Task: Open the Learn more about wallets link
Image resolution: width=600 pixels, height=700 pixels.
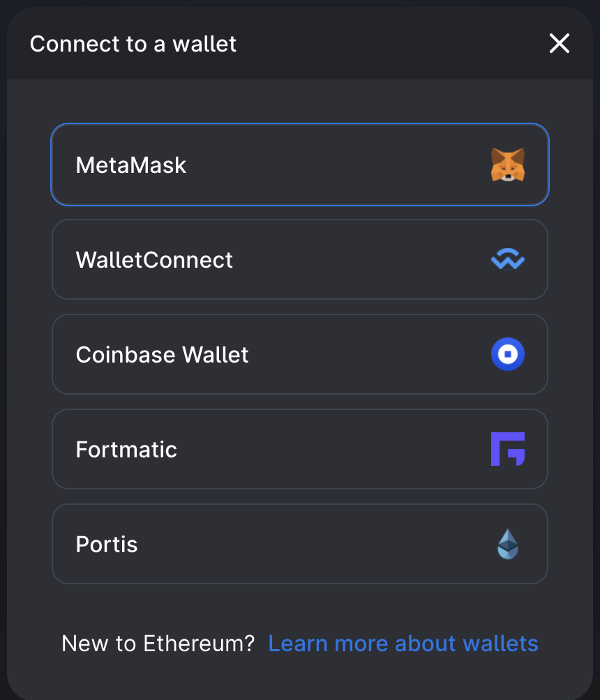Action: 403,644
